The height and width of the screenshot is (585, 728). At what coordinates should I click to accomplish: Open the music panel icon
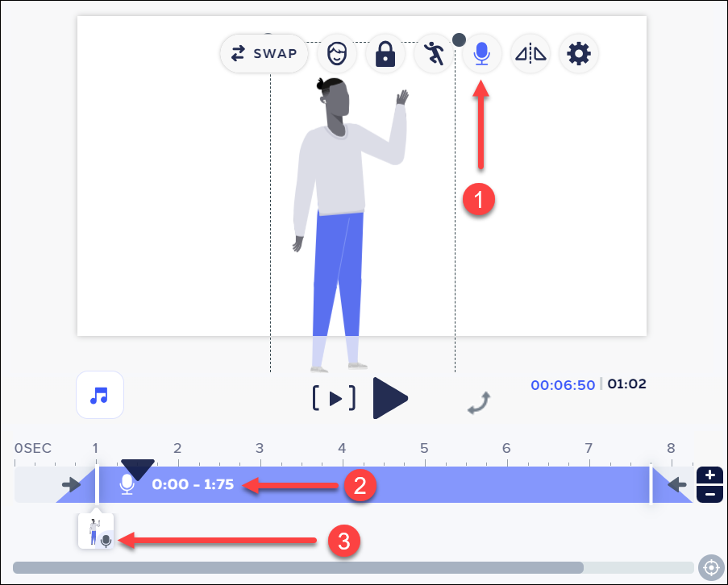click(99, 395)
